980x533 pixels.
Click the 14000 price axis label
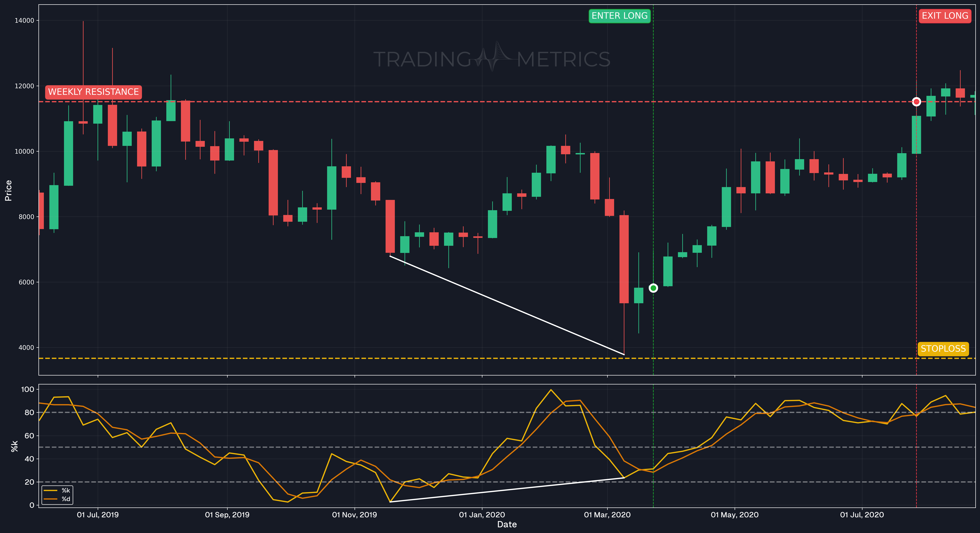point(24,21)
